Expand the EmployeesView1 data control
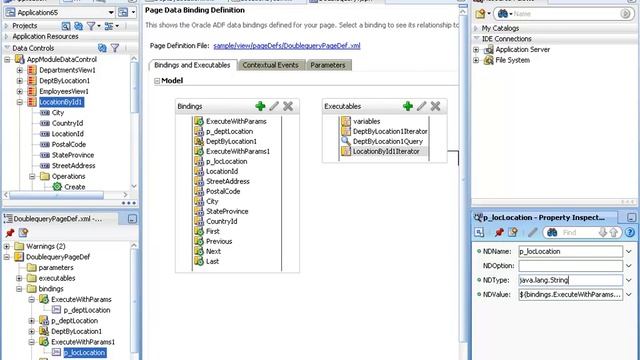Image resolution: width=640 pixels, height=360 pixels. coord(20,91)
